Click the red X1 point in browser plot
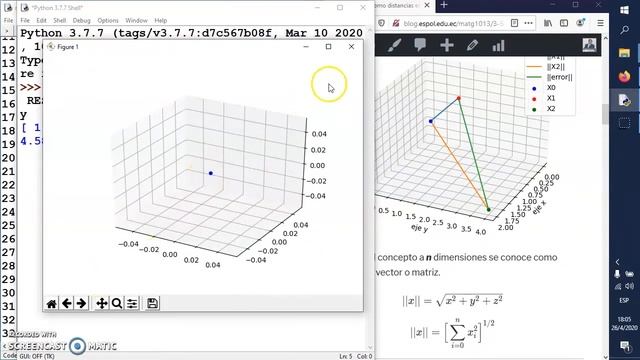 459,98
